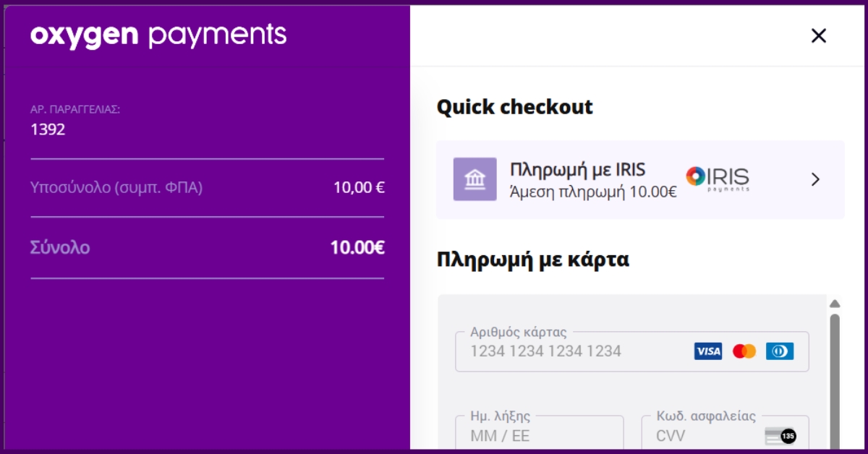
Task: Click the Σύνολο 10.00€ total amount
Action: tap(357, 248)
